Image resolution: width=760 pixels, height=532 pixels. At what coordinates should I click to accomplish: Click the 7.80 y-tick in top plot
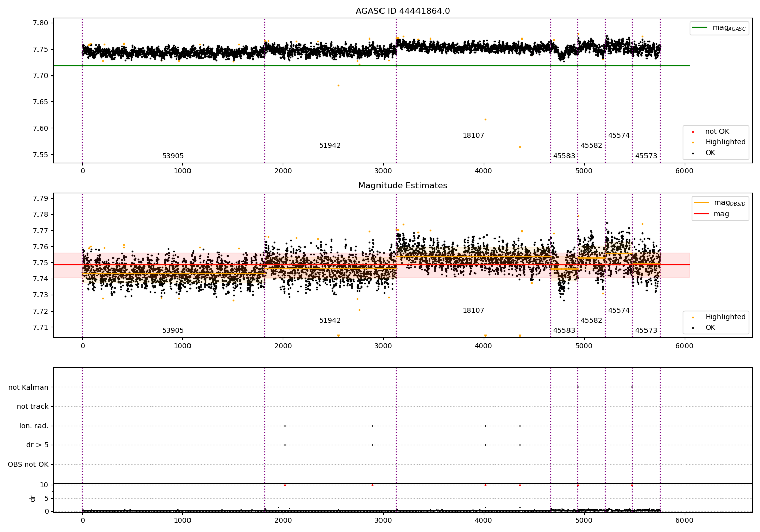pos(41,23)
